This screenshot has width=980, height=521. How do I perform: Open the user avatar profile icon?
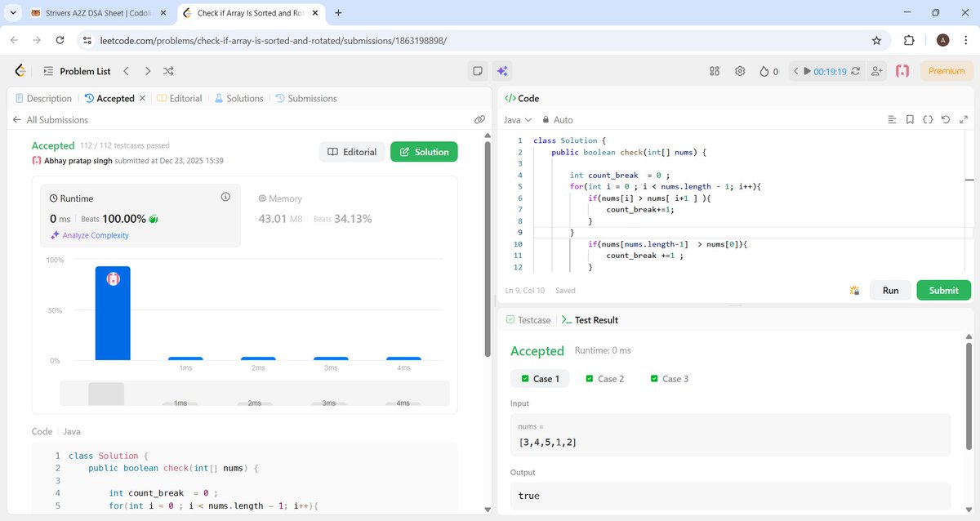(902, 71)
